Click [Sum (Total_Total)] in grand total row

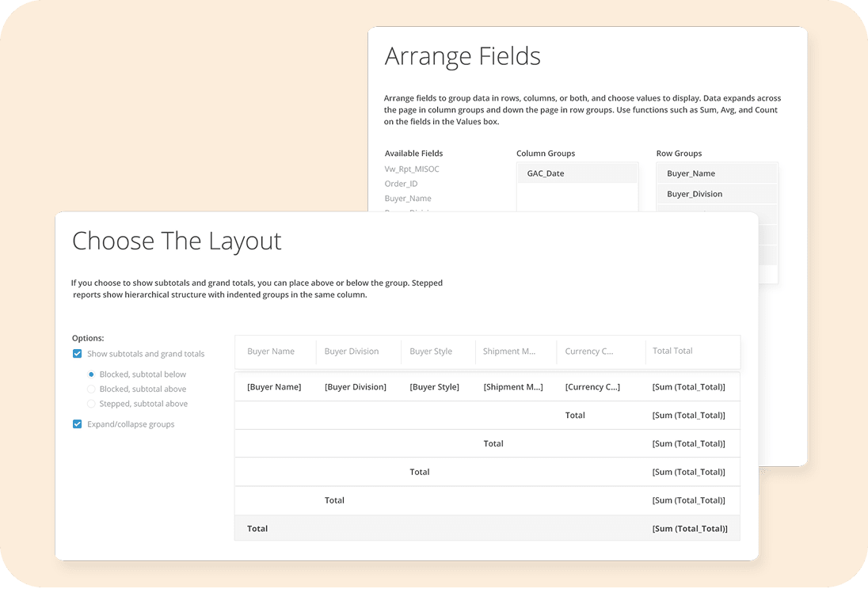tap(689, 529)
